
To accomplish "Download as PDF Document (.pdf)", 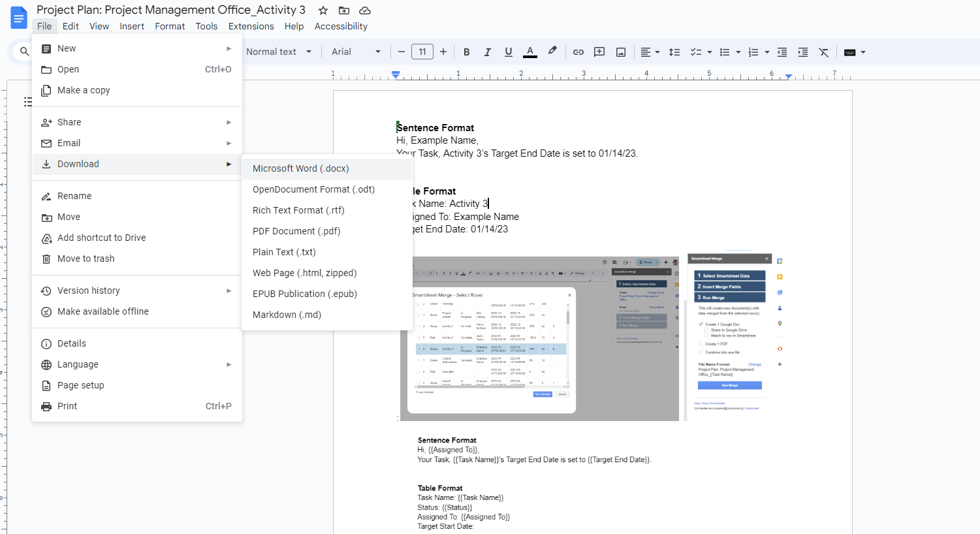I will (327, 231).
